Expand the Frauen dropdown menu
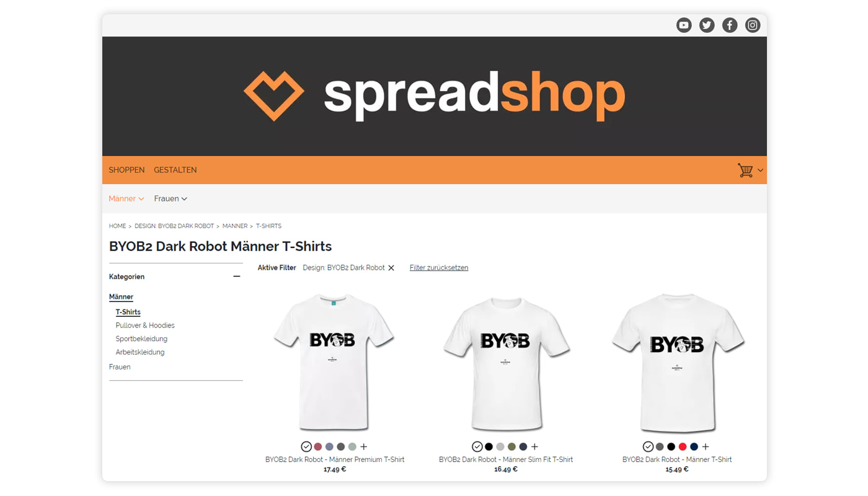Screen dimensions: 868x496 [x=170, y=199]
